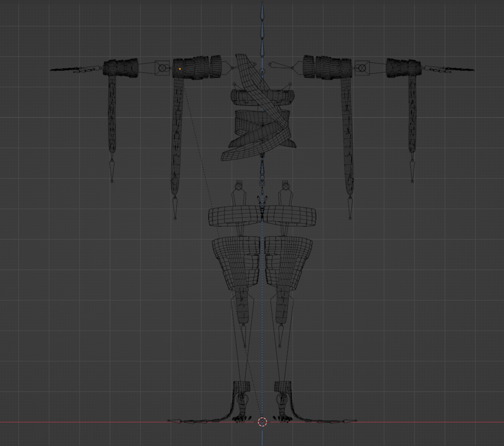The image size is (504, 446).
Task: Select the circle bone shape above the right hip
Action: click(x=285, y=186)
